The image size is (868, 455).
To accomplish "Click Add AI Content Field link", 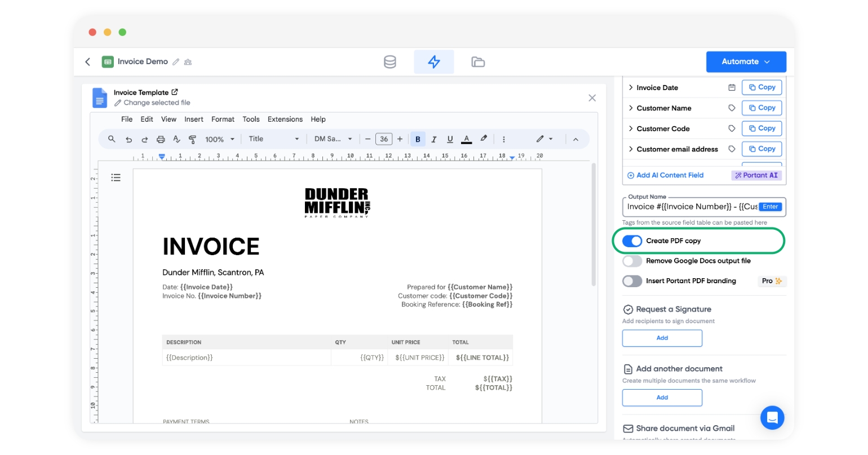I will pos(666,176).
